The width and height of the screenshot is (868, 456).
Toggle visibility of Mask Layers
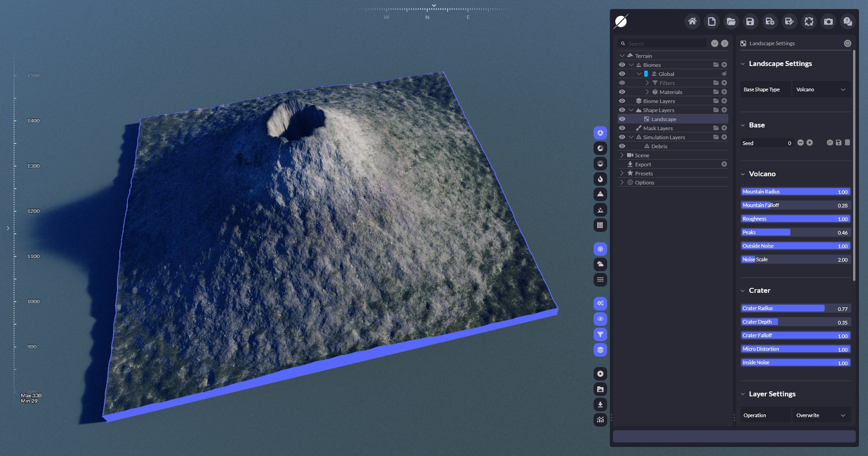coord(622,128)
